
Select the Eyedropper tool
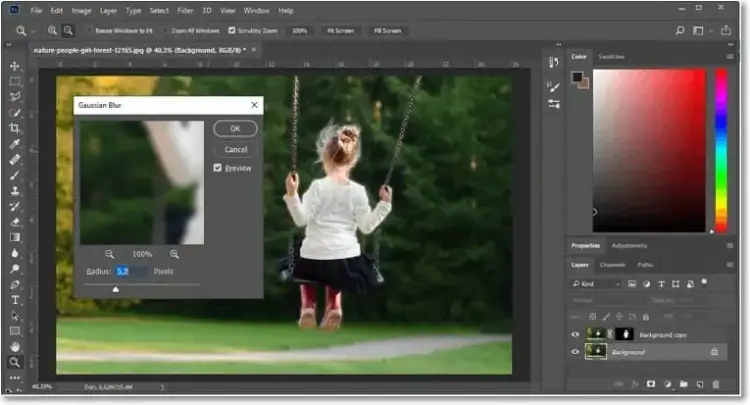tap(15, 144)
